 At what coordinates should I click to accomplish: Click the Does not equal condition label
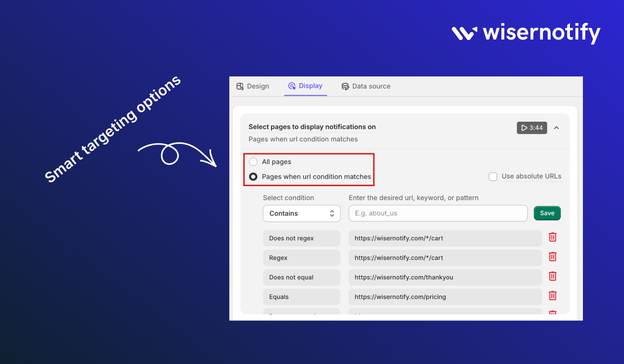[302, 277]
